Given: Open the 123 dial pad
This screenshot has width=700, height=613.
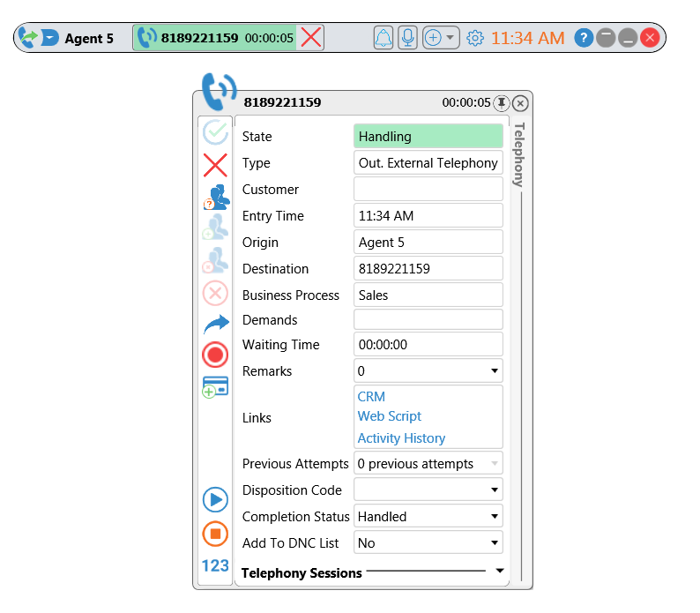Looking at the screenshot, I should (215, 566).
